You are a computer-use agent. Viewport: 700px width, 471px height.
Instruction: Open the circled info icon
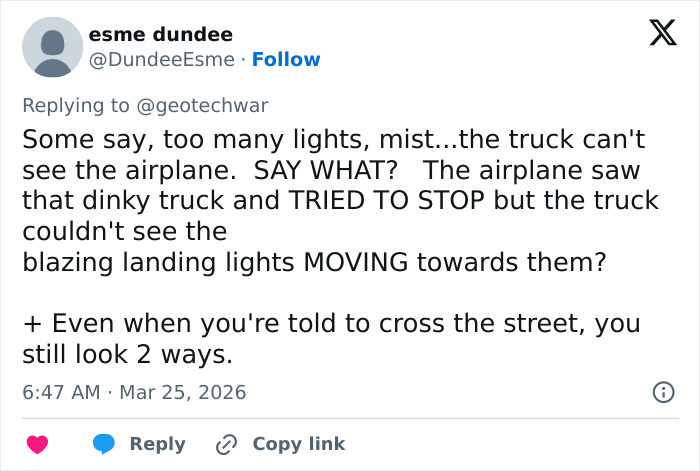pyautogui.click(x=662, y=392)
